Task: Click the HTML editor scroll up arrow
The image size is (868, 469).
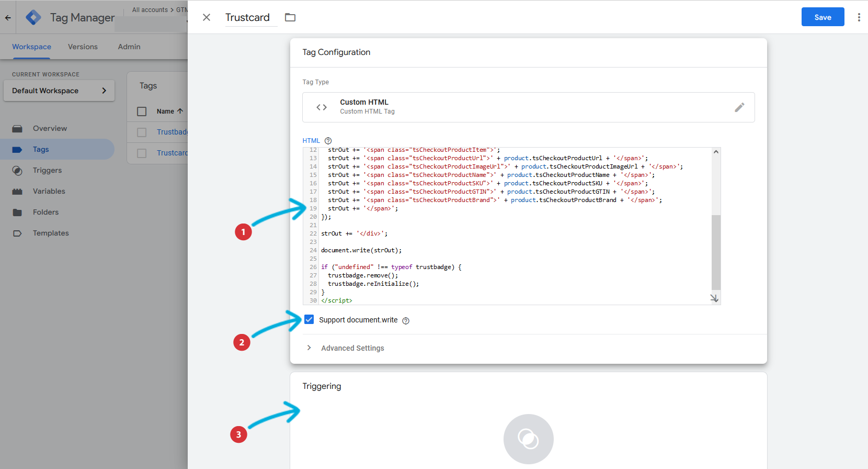Action: [x=716, y=152]
